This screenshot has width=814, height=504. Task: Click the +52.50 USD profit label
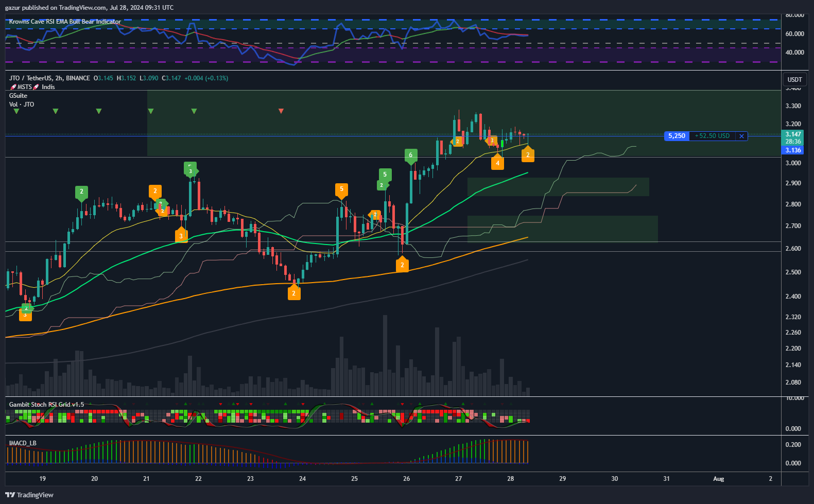click(712, 136)
